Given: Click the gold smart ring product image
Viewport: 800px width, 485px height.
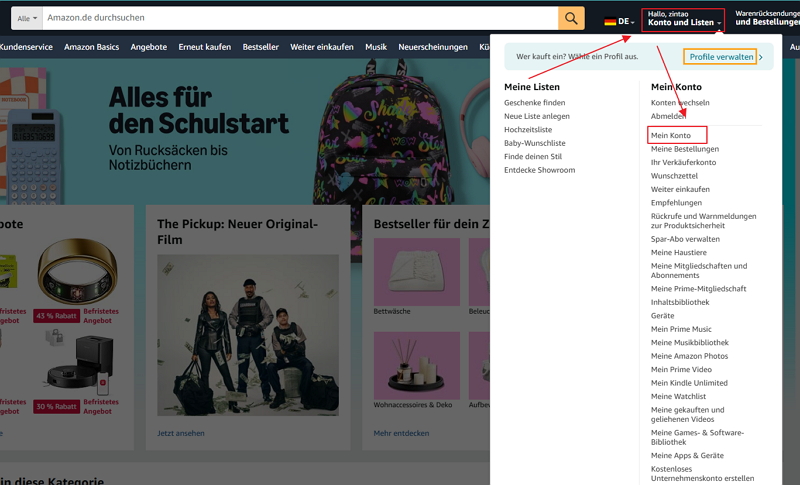Looking at the screenshot, I should 77,271.
